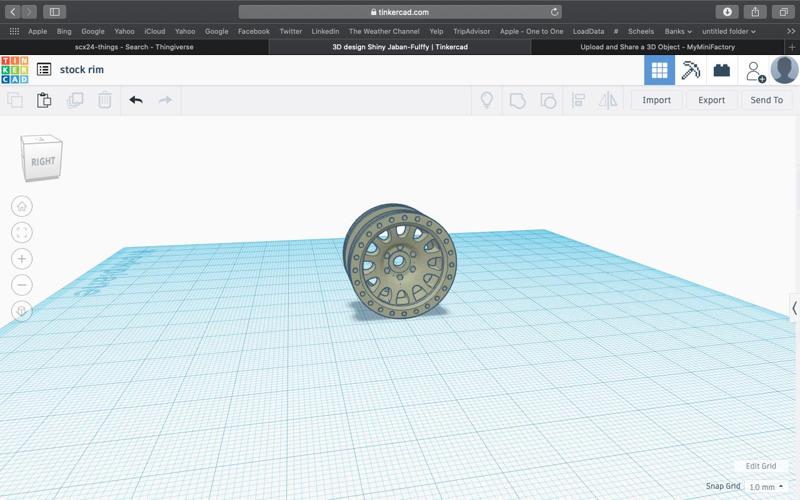Click the Paste clipboard icon
Screen dimensions: 800x500
pyautogui.click(x=44, y=100)
